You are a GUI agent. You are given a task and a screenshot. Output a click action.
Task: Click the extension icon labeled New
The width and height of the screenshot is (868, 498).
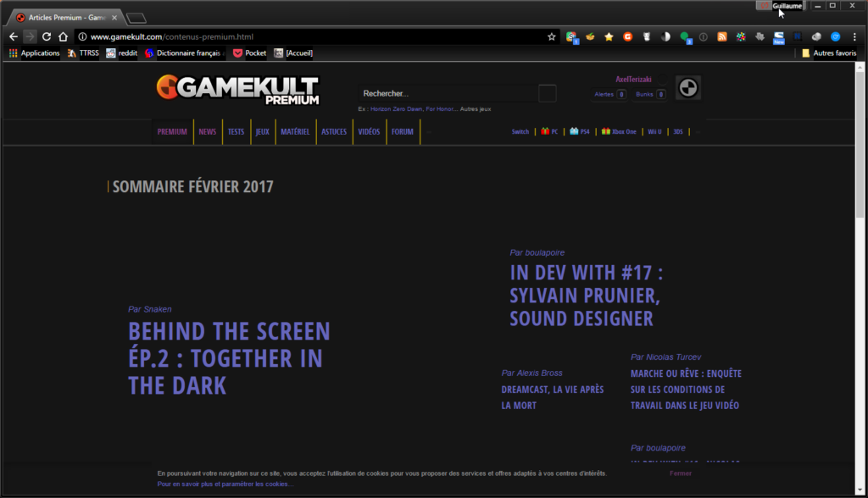click(x=779, y=37)
